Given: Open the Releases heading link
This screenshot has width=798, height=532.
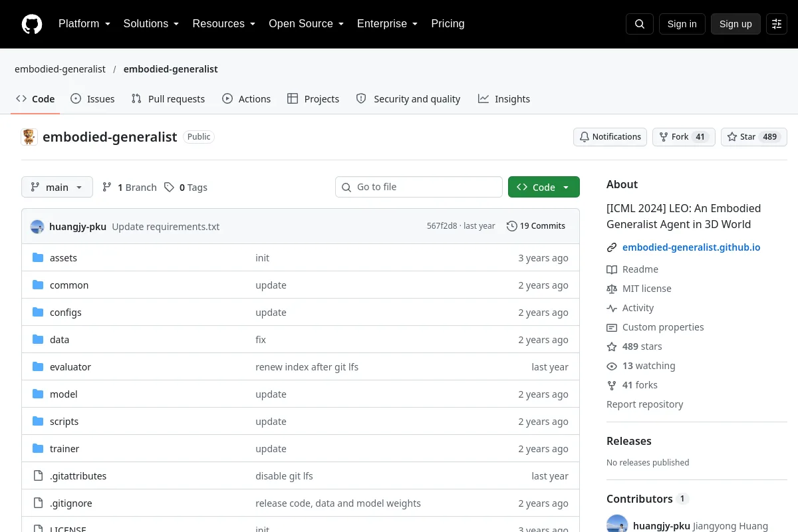Looking at the screenshot, I should [x=628, y=441].
